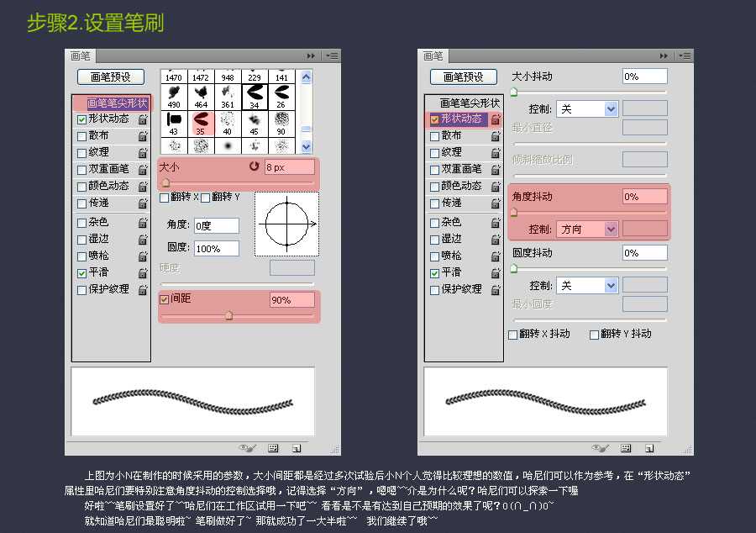Click brush list scroll-up arrow
This screenshot has height=533, width=756.
tap(306, 77)
